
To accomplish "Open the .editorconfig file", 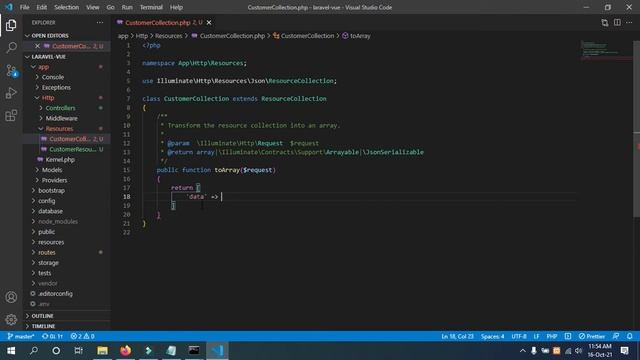I will 67,293.
